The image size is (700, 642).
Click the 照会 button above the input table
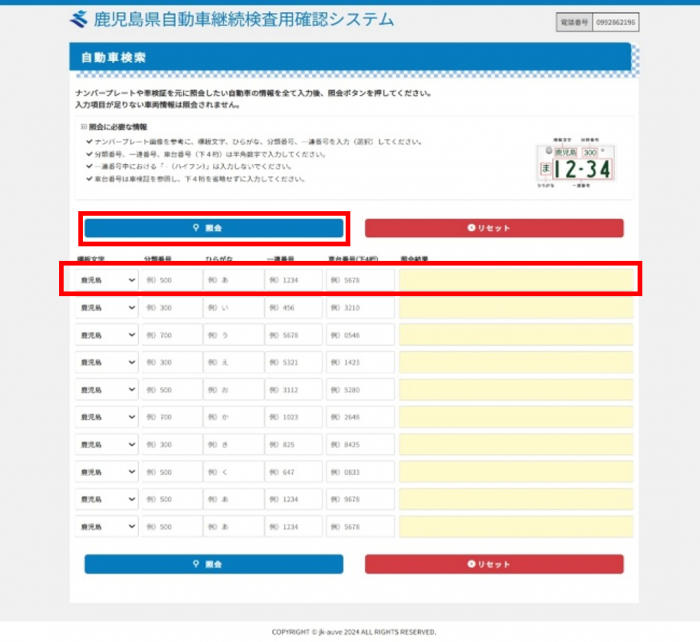(x=214, y=228)
